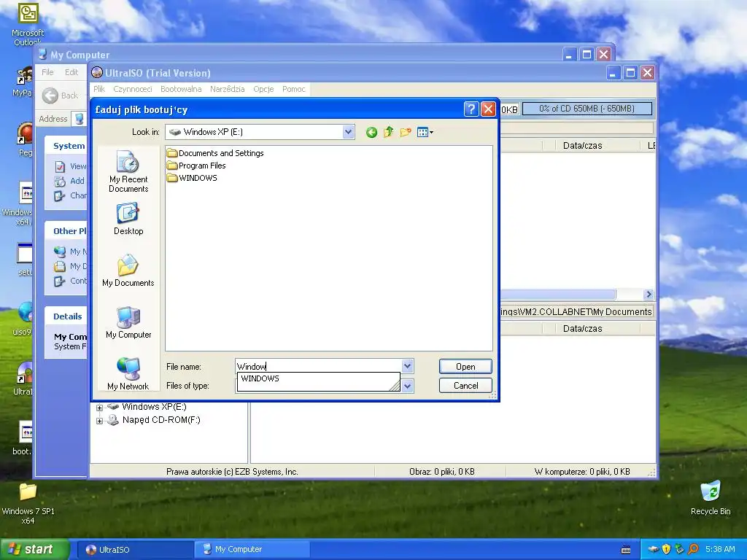Click the path field ending in My Documents
This screenshot has width=747, height=560.
[x=576, y=312]
